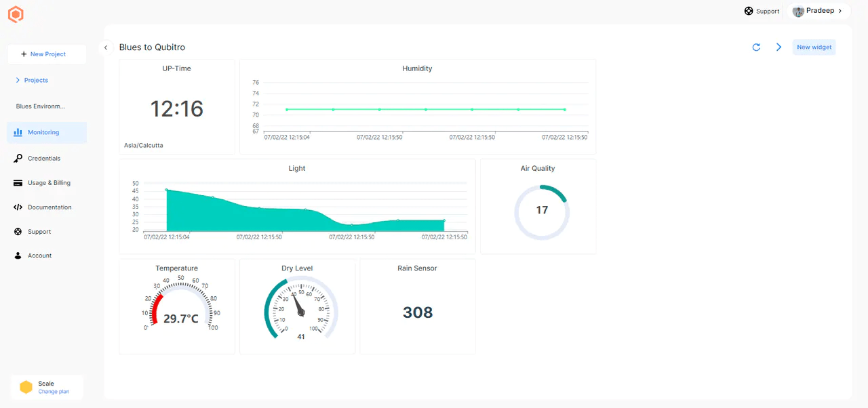
Task: Collapse panel using chevron beside Blues to Qubitro
Action: [106, 47]
